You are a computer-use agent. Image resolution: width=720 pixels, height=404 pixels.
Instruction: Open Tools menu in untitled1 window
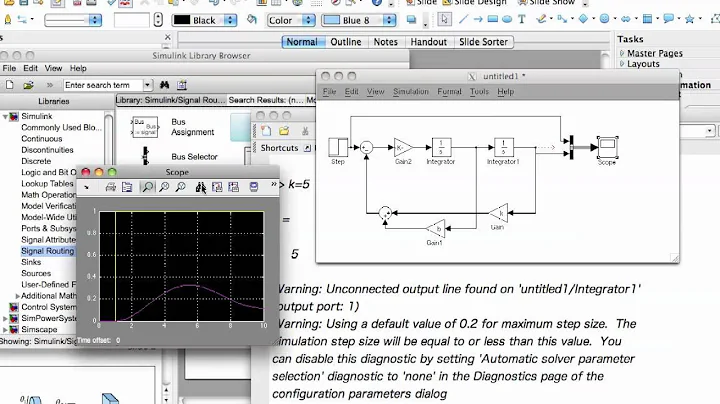(x=479, y=91)
